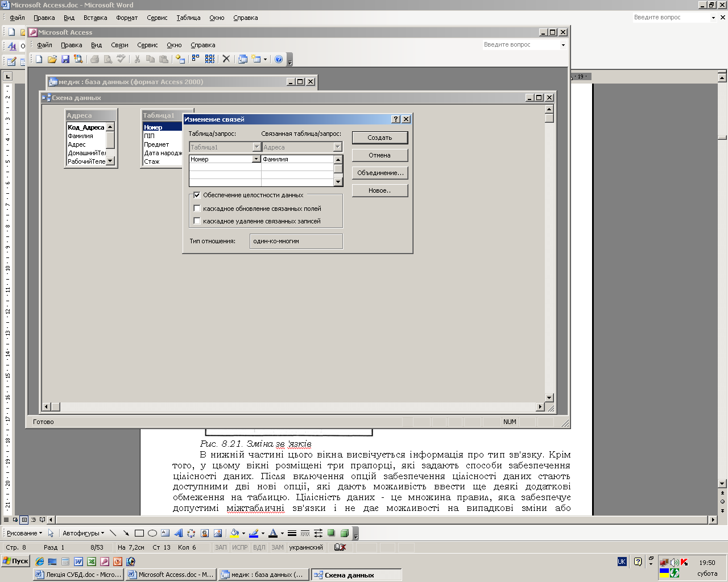The height and width of the screenshot is (582, 728).
Task: Select the Rectangle drawing tool
Action: pyautogui.click(x=139, y=533)
